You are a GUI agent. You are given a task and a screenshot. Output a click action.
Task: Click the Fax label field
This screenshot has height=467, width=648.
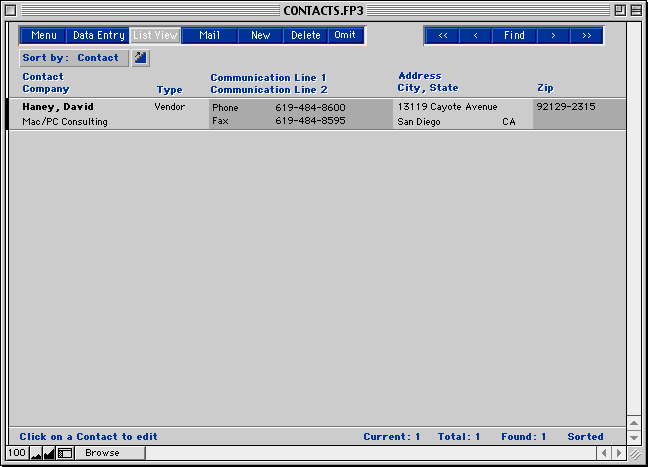[220, 121]
